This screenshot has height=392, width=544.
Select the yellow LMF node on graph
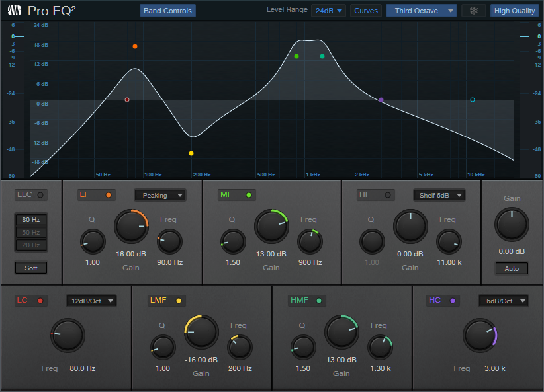click(191, 153)
